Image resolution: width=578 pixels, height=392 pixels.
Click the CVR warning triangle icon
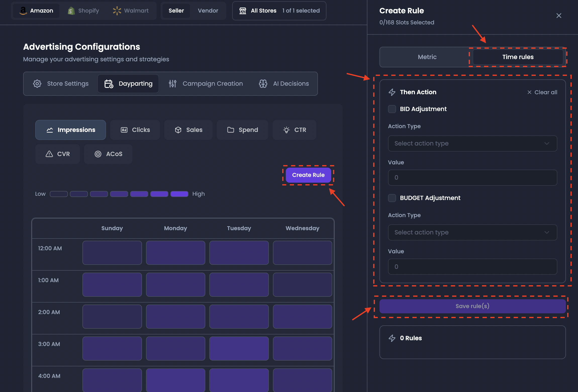49,154
